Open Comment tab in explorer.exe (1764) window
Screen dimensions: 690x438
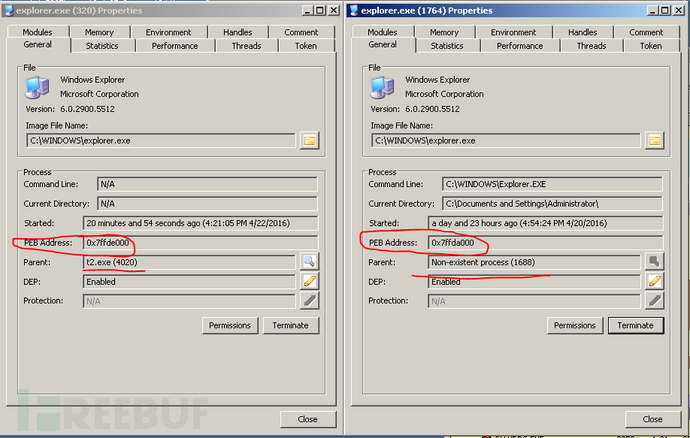[646, 32]
